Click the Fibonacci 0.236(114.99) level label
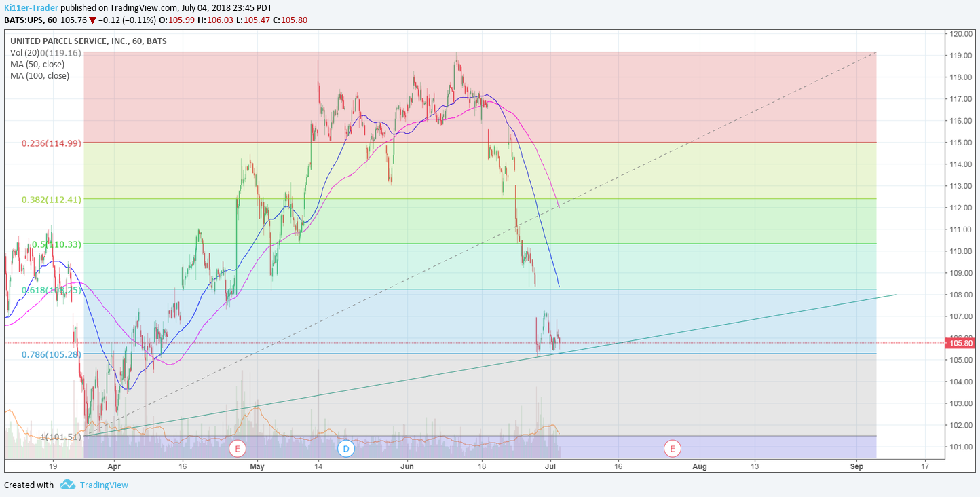 [x=52, y=143]
